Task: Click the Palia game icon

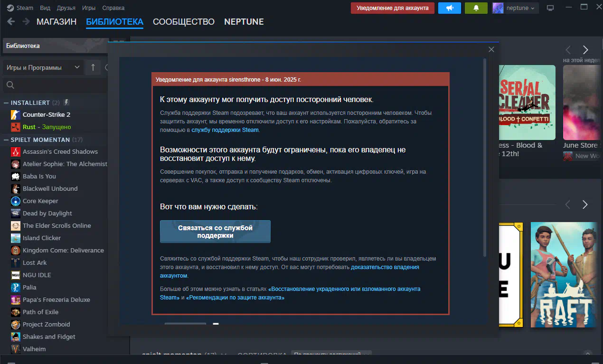Action: click(x=16, y=288)
